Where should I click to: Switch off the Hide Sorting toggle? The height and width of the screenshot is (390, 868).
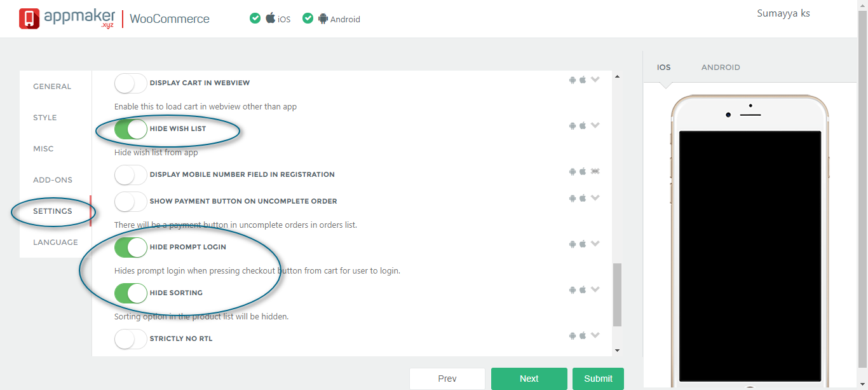pos(131,293)
